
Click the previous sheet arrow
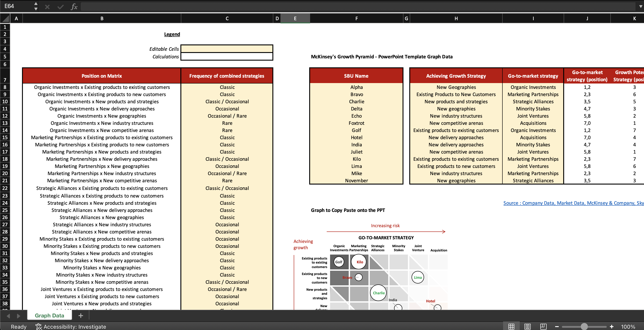(8, 316)
